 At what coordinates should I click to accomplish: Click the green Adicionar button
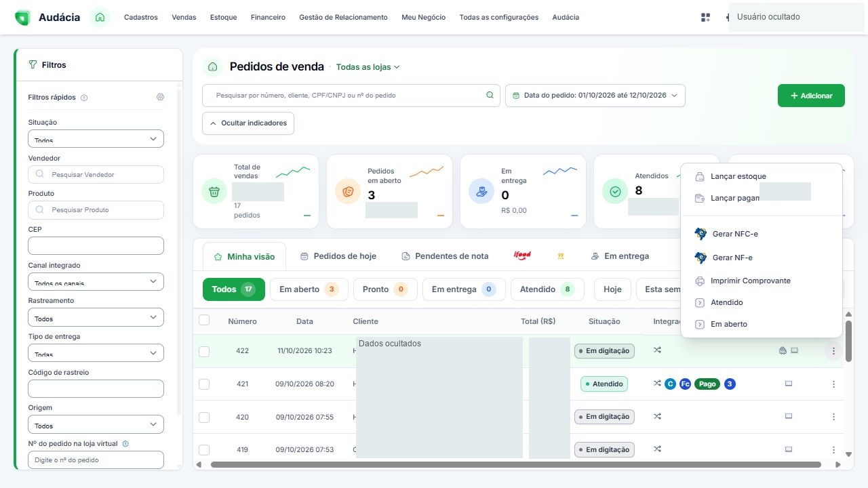point(811,96)
